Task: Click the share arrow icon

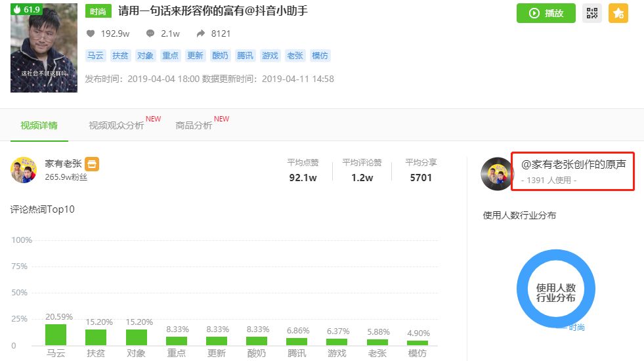Action: point(200,33)
